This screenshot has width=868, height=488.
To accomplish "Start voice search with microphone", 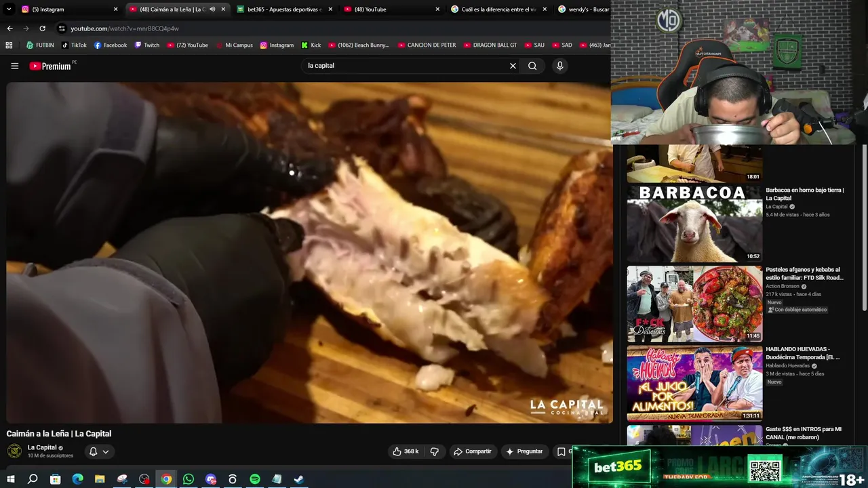I will tap(559, 66).
